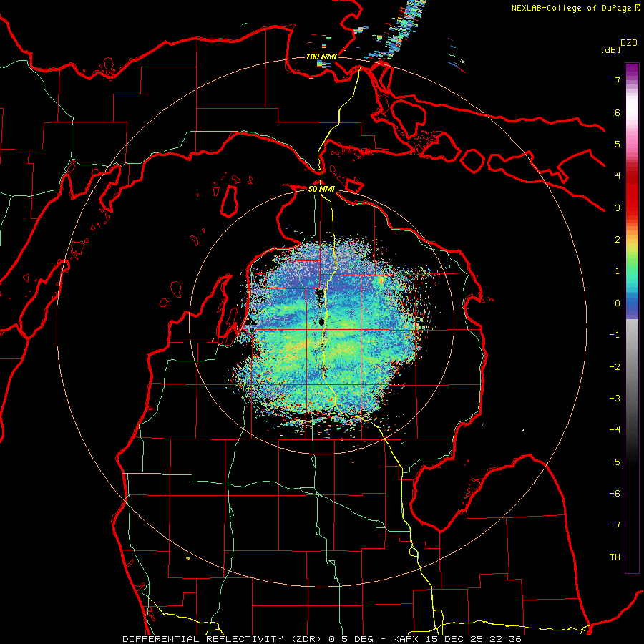Click legend value -4

615,430
